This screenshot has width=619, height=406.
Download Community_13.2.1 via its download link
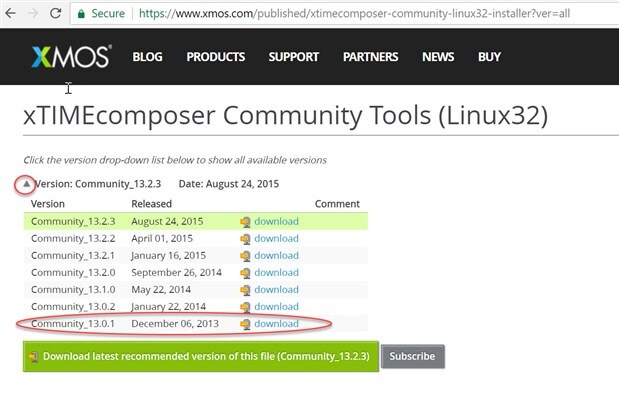276,255
